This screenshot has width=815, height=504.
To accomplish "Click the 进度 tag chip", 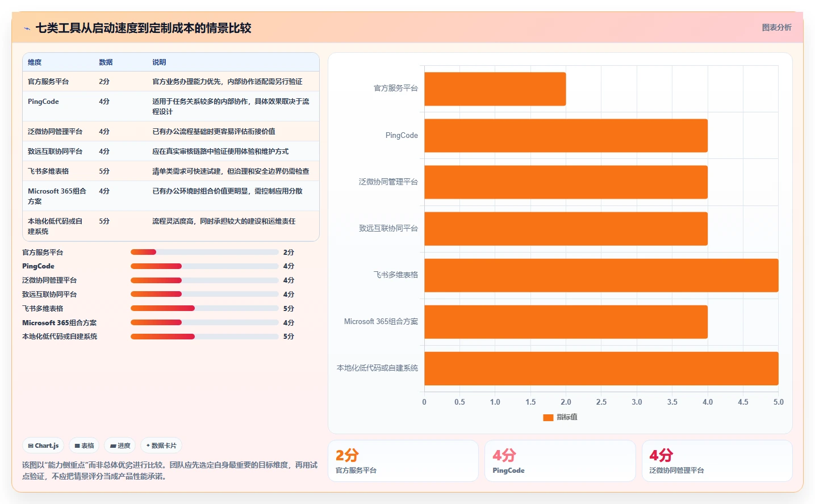I will coord(120,446).
